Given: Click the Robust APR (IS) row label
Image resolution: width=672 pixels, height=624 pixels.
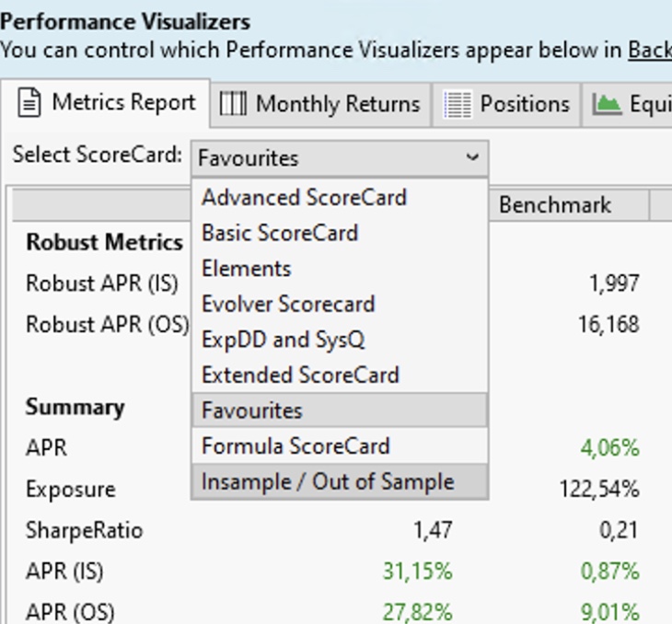Looking at the screenshot, I should [x=102, y=283].
